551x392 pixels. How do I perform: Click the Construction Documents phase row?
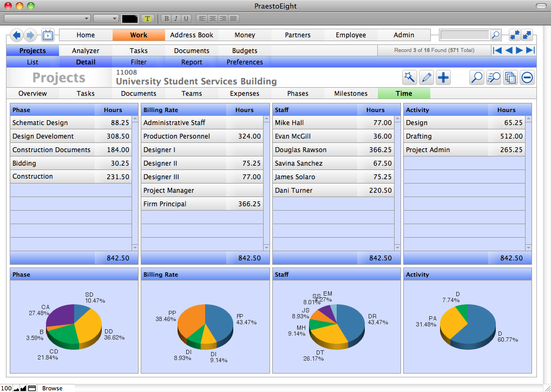pyautogui.click(x=71, y=150)
